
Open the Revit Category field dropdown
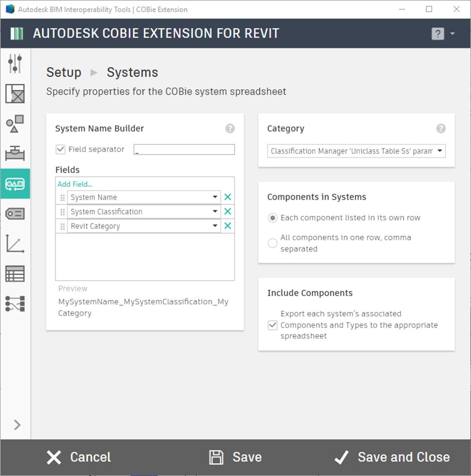click(x=144, y=226)
